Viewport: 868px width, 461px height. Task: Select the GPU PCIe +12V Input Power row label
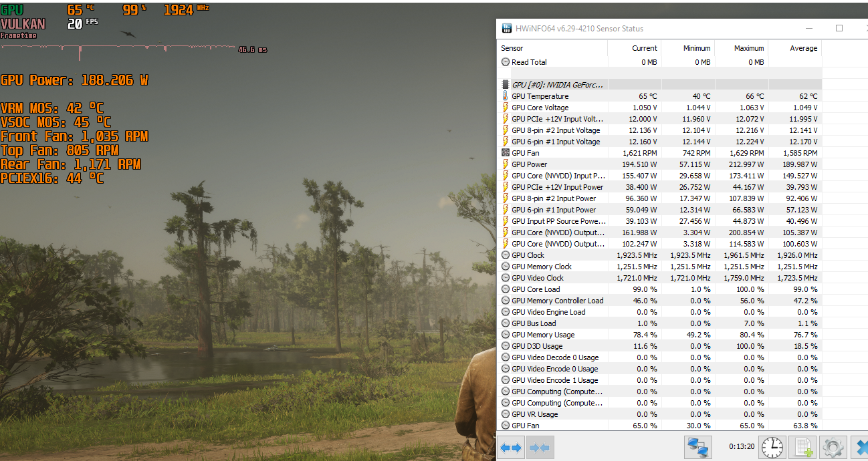[557, 187]
